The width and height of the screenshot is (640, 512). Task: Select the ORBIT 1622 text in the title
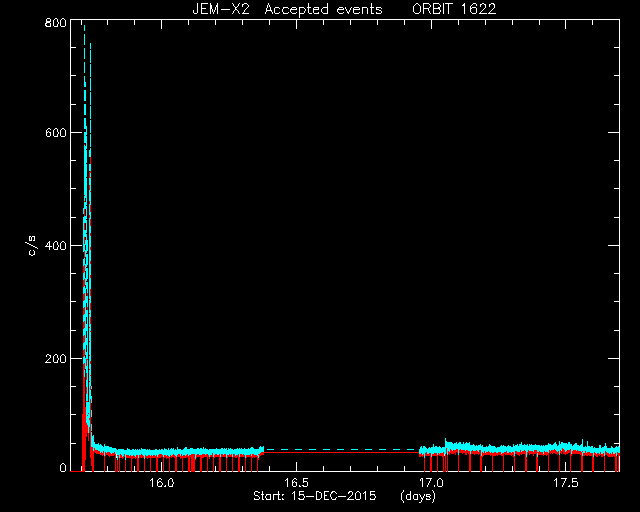click(454, 9)
